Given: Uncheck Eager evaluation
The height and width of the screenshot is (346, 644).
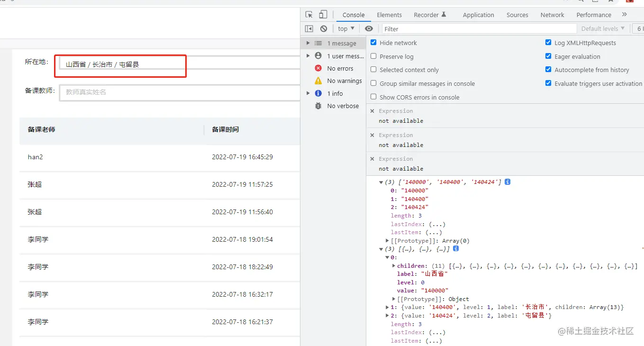Looking at the screenshot, I should pyautogui.click(x=548, y=56).
